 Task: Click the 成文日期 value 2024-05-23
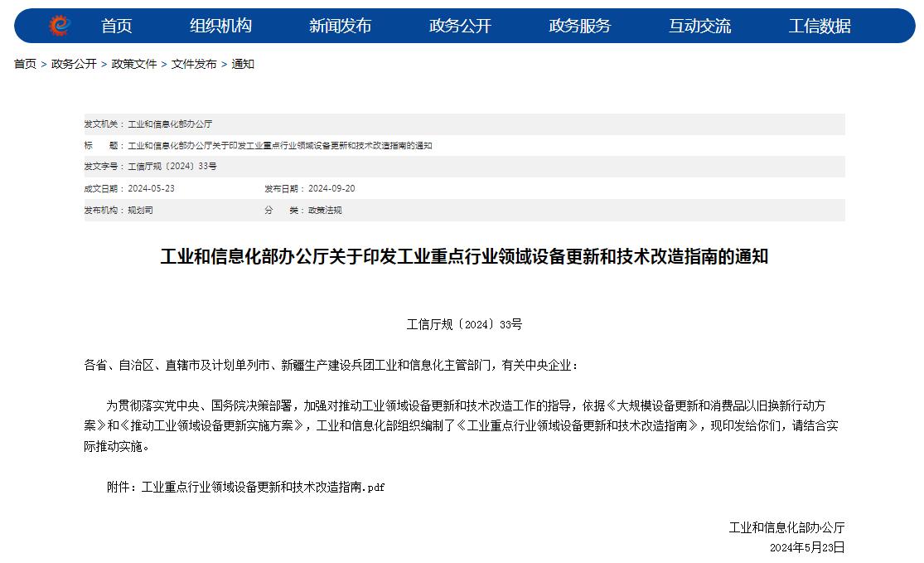point(152,189)
